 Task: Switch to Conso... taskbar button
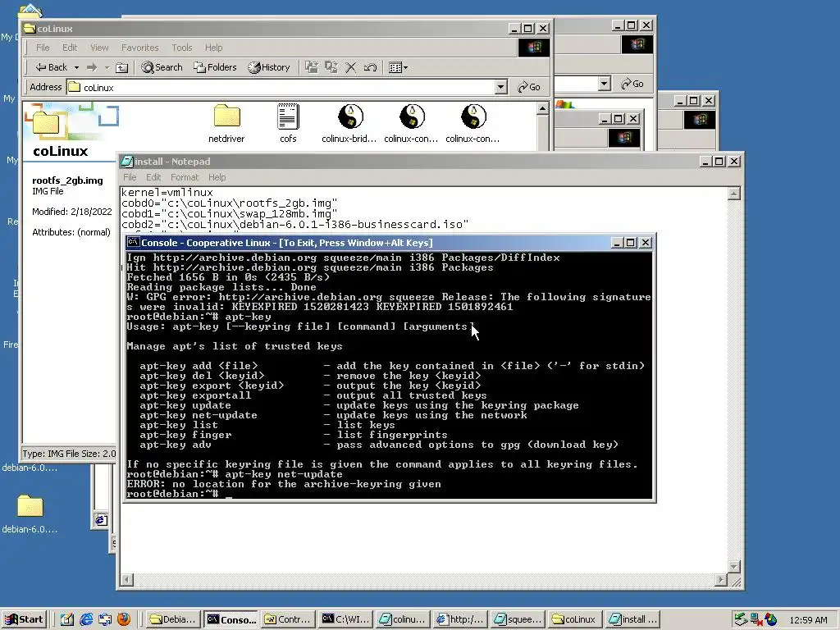(x=231, y=619)
